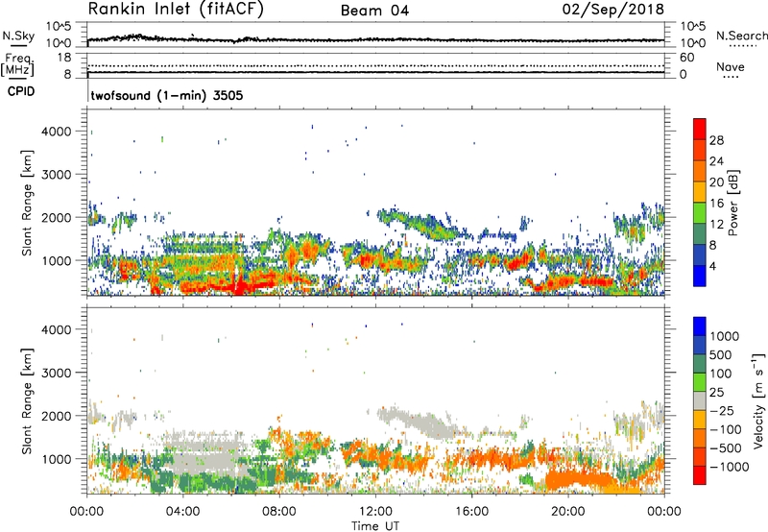Click the '-1000' tick on velocity colorbar
Image resolution: width=768 pixels, height=532 pixels.
pyautogui.click(x=730, y=467)
